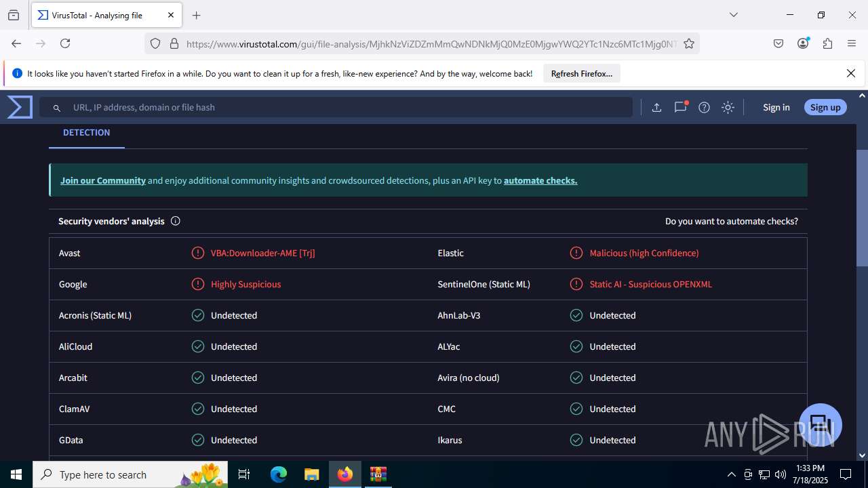Open File Explorer from the taskbar
The height and width of the screenshot is (488, 868).
point(311,474)
